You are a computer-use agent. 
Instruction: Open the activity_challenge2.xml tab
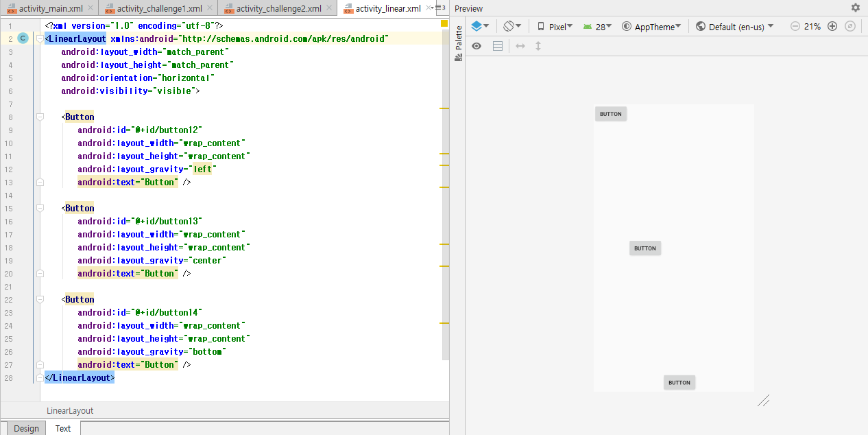[278, 8]
